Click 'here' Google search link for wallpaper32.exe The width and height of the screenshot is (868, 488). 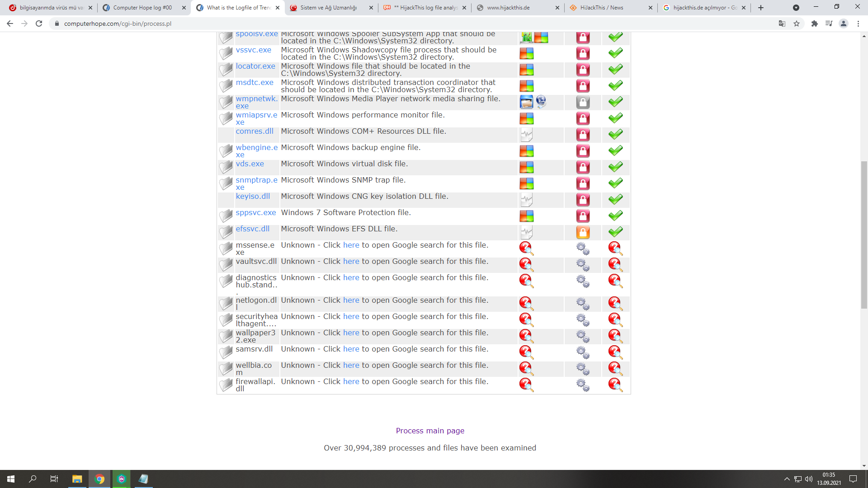point(351,333)
